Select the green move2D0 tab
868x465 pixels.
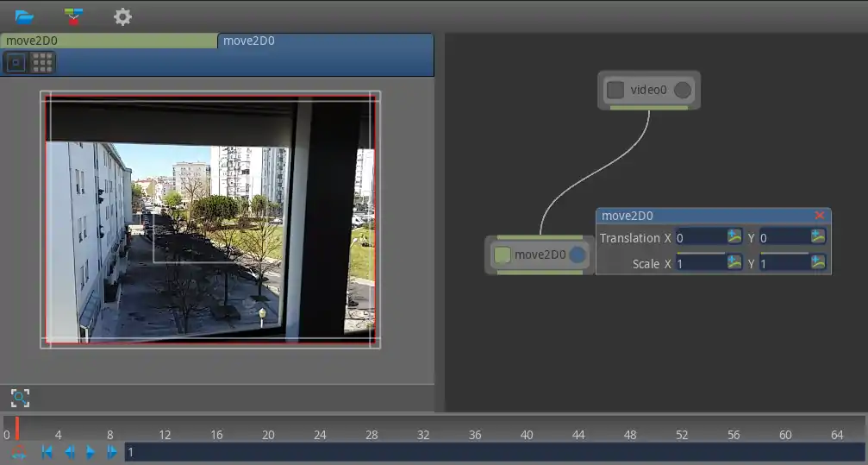(109, 41)
